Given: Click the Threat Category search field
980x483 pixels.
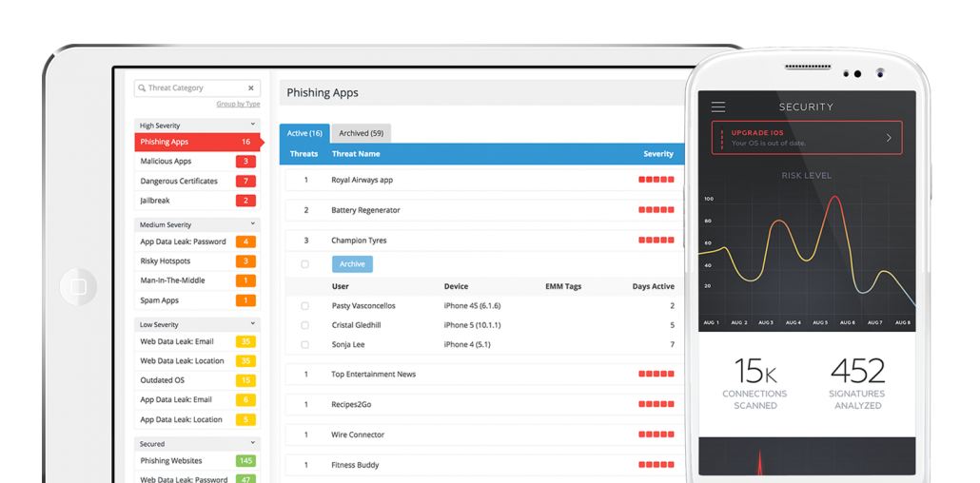Looking at the screenshot, I should 197,88.
